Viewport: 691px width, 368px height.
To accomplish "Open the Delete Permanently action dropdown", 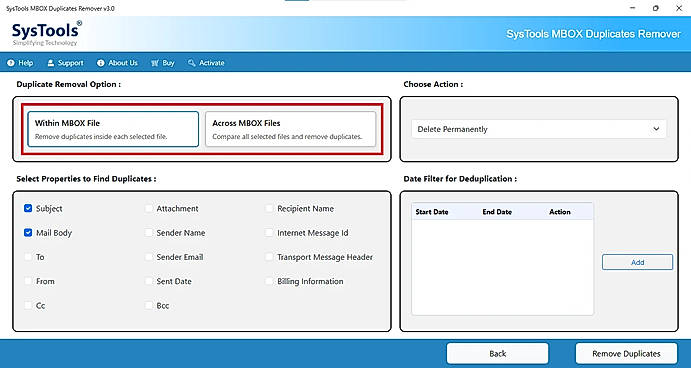I will click(539, 129).
